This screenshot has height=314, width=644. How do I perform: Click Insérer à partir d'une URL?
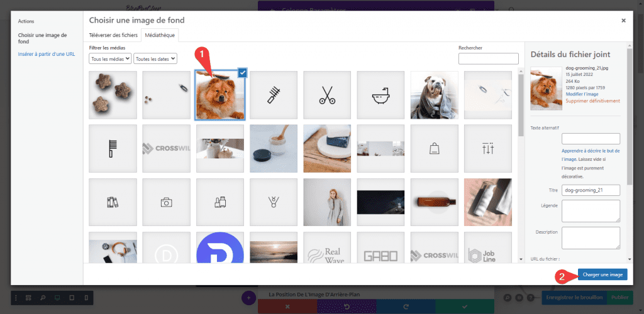coord(47,54)
